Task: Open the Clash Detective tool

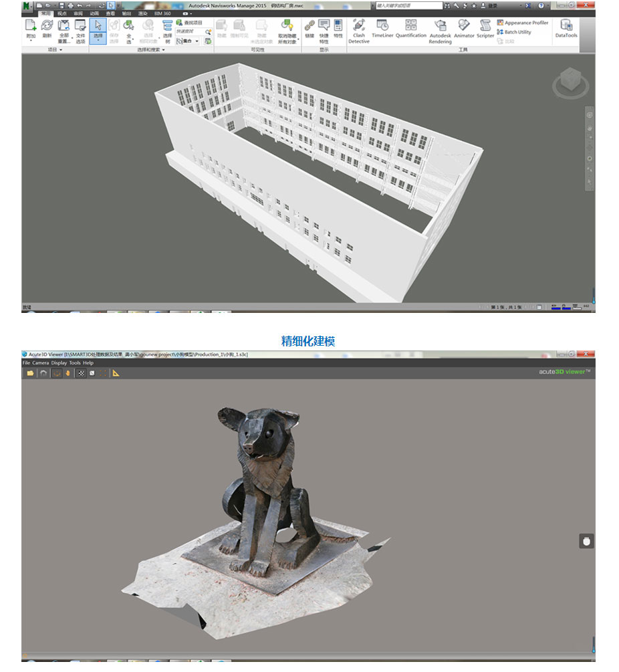Action: [358, 29]
